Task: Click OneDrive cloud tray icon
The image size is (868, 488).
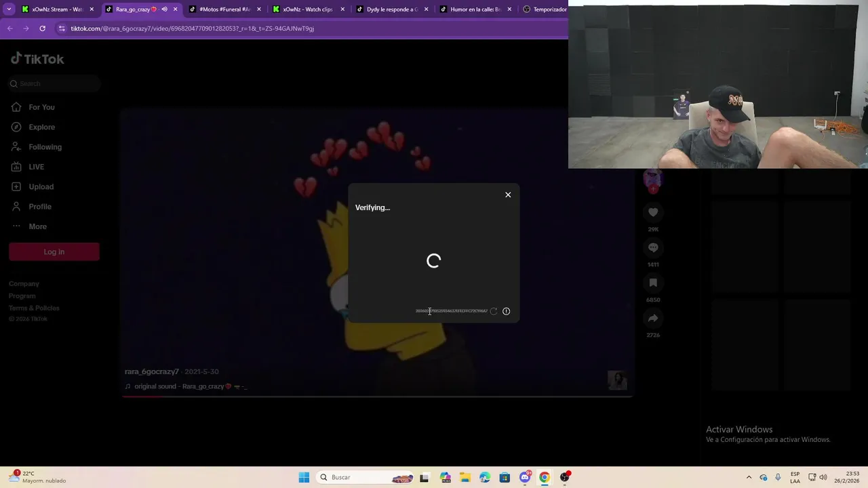Action: click(x=764, y=477)
